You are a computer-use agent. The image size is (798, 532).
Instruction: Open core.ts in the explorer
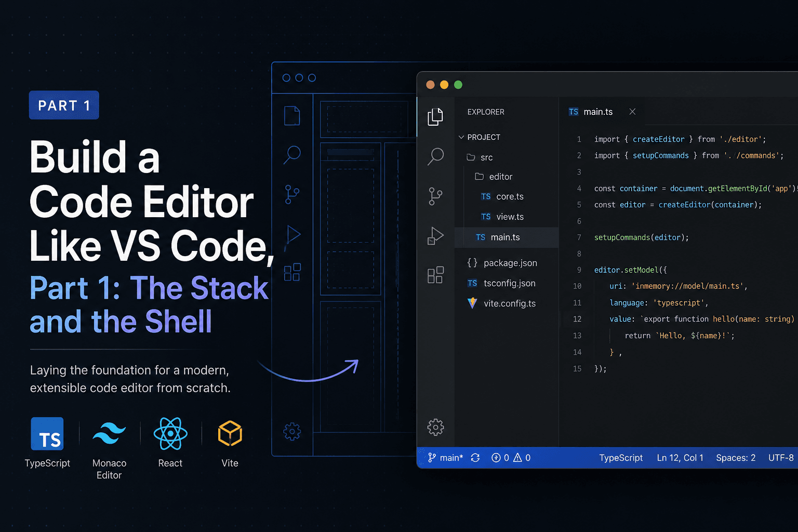pos(502,196)
